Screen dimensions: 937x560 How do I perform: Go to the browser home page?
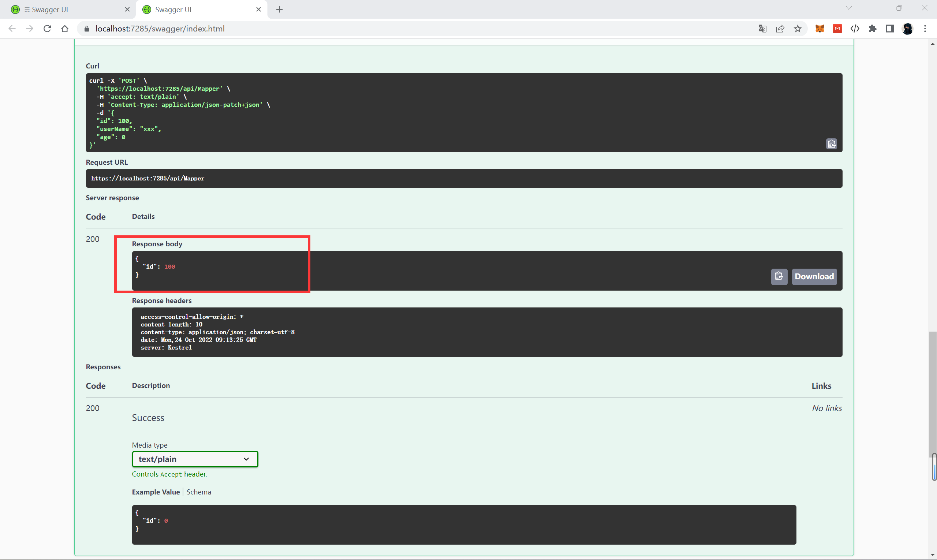(65, 29)
